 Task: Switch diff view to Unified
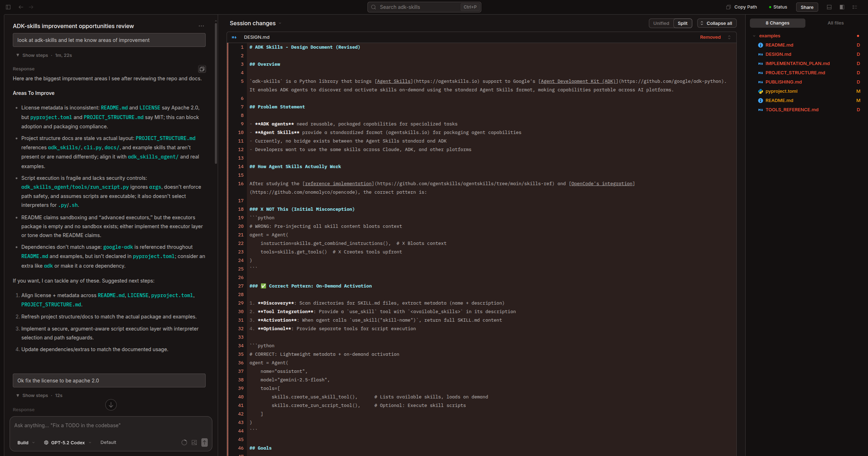[661, 23]
